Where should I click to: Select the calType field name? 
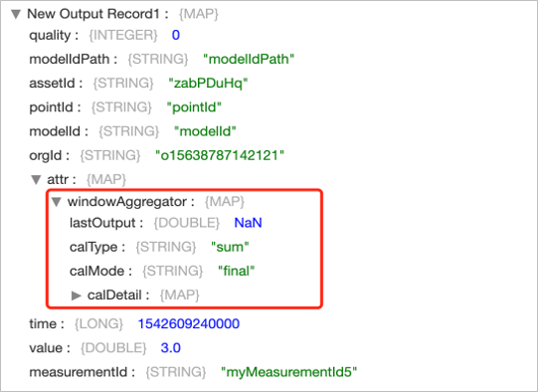(x=93, y=247)
